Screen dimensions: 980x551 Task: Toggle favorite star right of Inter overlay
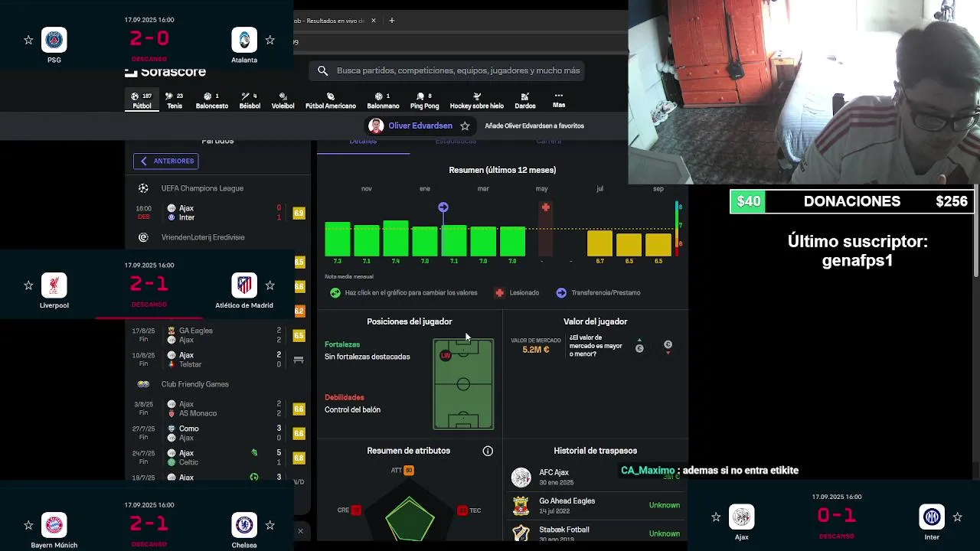[957, 517]
